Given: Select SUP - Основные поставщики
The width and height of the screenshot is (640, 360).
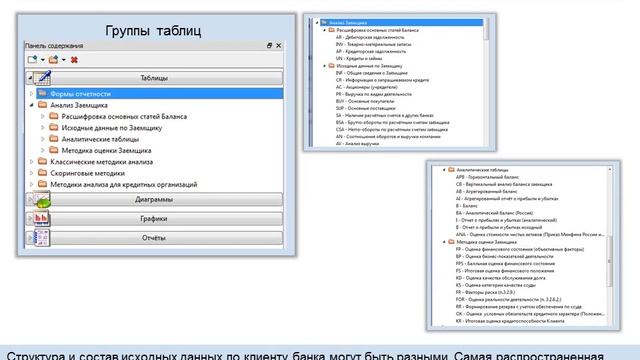Looking at the screenshot, I should click(366, 108).
